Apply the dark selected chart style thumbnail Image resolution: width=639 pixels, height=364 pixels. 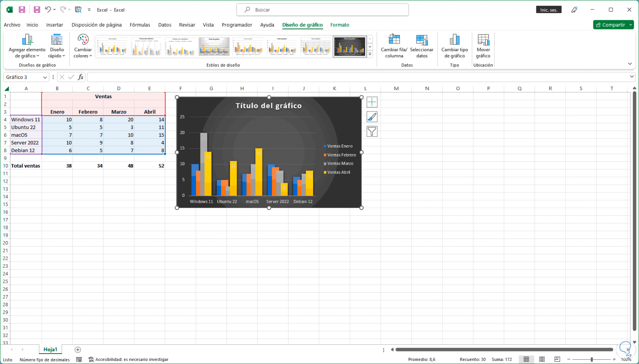click(x=350, y=46)
